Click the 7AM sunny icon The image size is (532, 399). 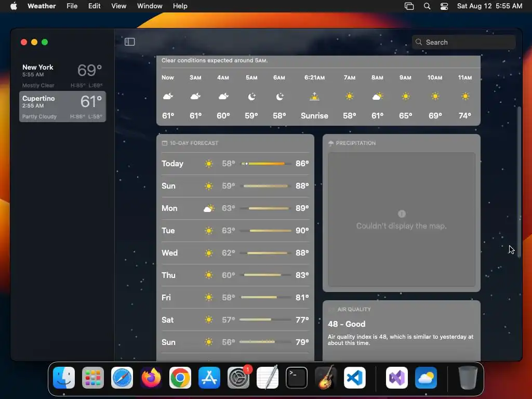tap(350, 96)
